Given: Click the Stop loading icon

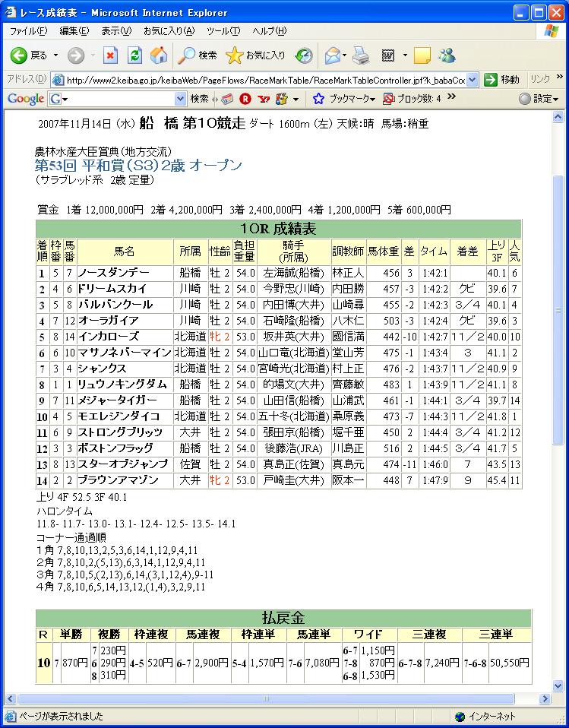Looking at the screenshot, I should (x=110, y=55).
